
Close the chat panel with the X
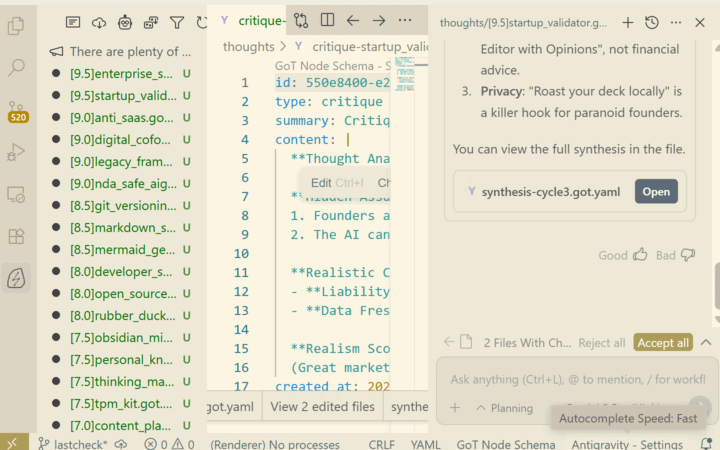click(700, 22)
